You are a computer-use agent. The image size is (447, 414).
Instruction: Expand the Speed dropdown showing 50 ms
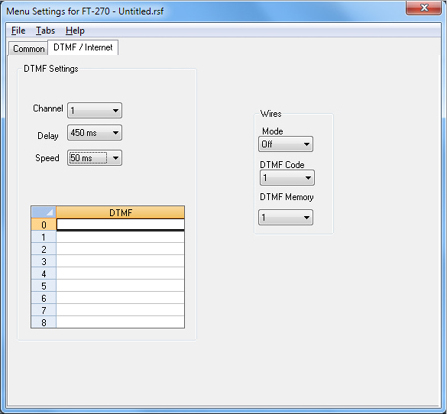(x=95, y=158)
